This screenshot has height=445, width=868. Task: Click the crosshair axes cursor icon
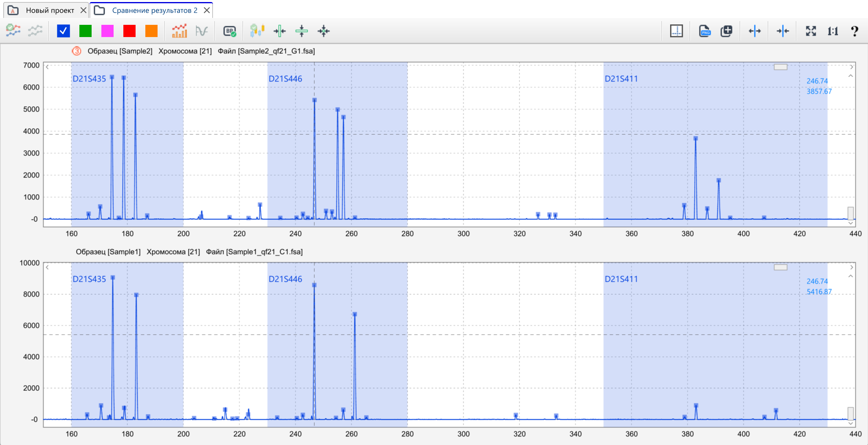(676, 31)
